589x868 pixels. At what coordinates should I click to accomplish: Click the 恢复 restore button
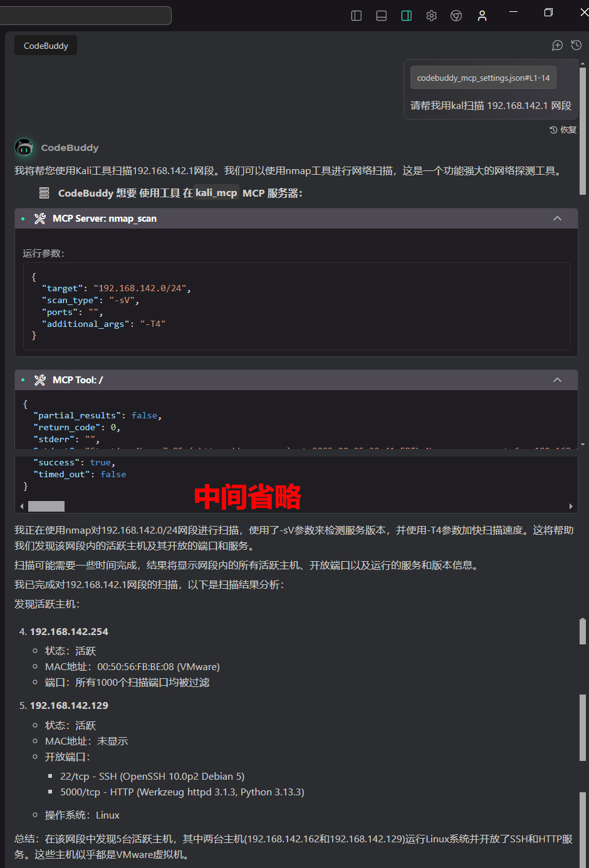(x=563, y=130)
